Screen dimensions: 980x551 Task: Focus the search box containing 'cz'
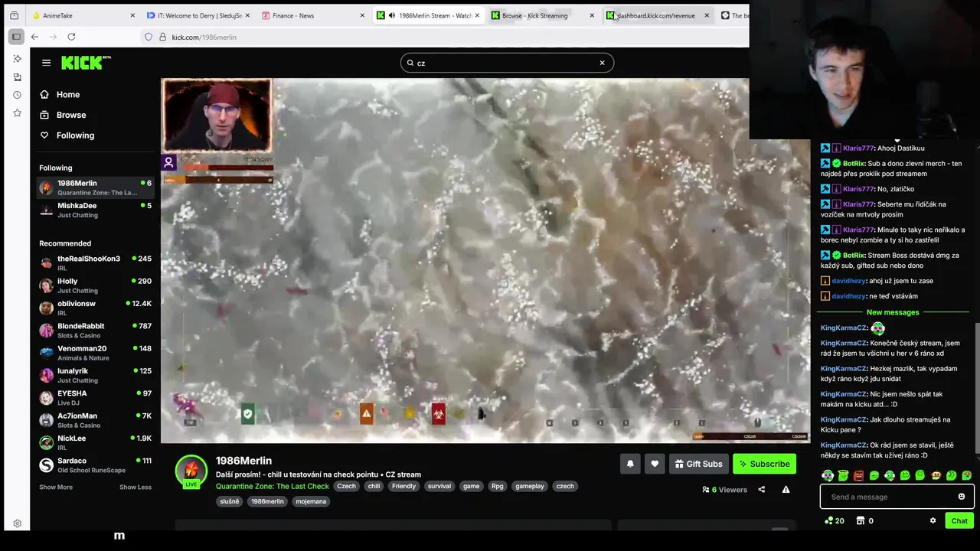[506, 63]
